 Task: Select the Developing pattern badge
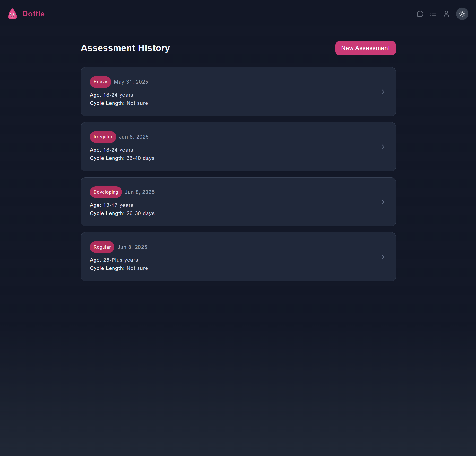point(106,192)
